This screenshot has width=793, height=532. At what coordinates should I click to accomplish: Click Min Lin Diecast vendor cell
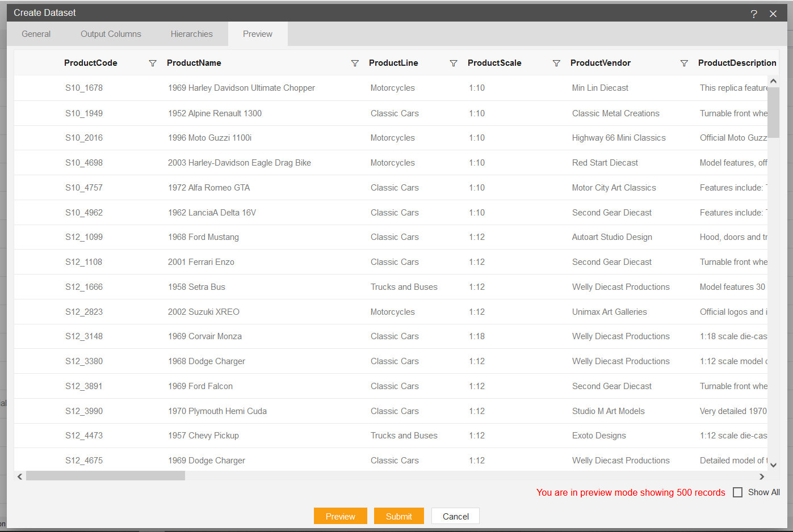pyautogui.click(x=600, y=88)
